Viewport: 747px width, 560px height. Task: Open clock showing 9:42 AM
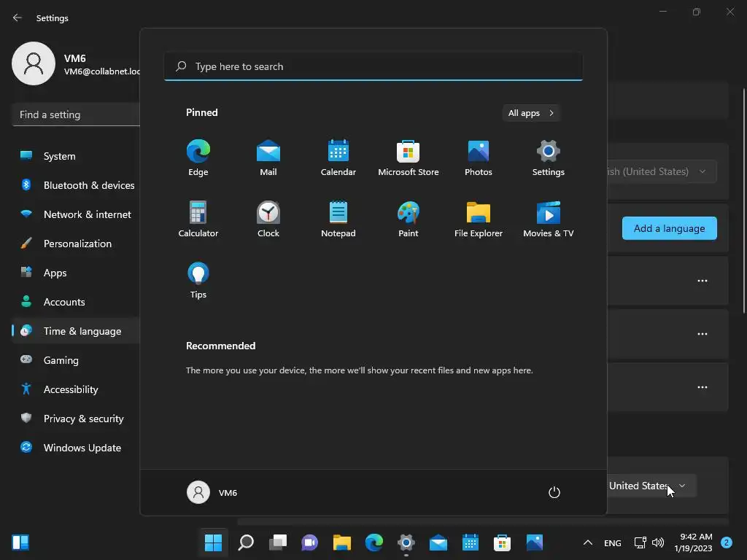coord(693,542)
